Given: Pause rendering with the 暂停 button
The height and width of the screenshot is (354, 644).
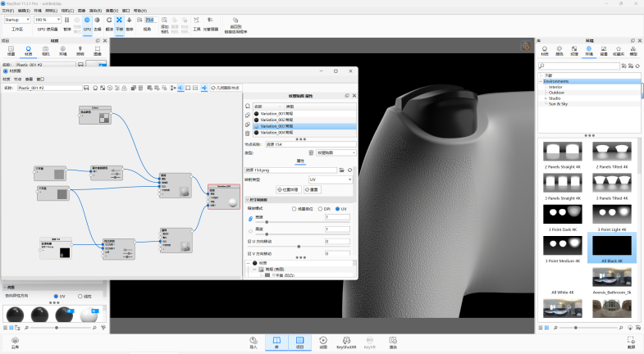Looking at the screenshot, I should point(66,22).
